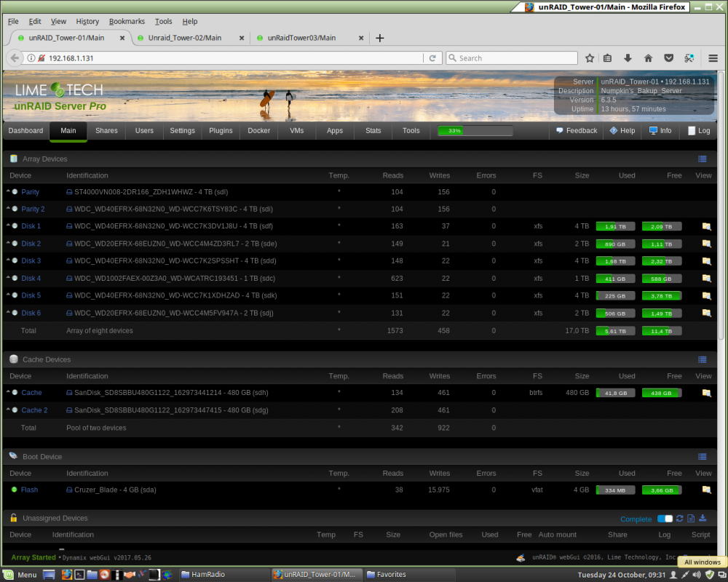Expand Cache 2 device status arrow

8,409
